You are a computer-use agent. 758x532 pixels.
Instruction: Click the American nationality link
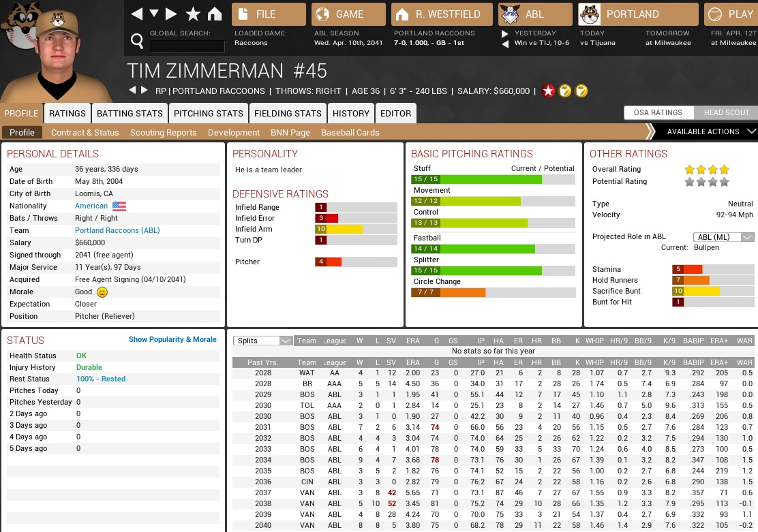91,206
